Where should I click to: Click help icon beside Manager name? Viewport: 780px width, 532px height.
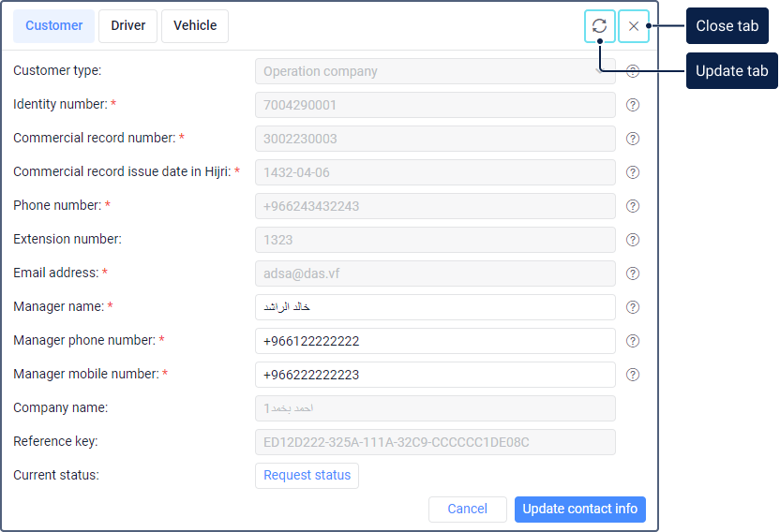coord(633,307)
